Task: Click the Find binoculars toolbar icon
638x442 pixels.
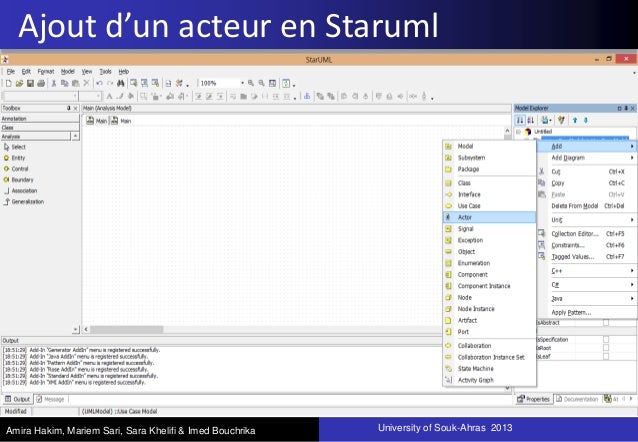Action: 120,83
